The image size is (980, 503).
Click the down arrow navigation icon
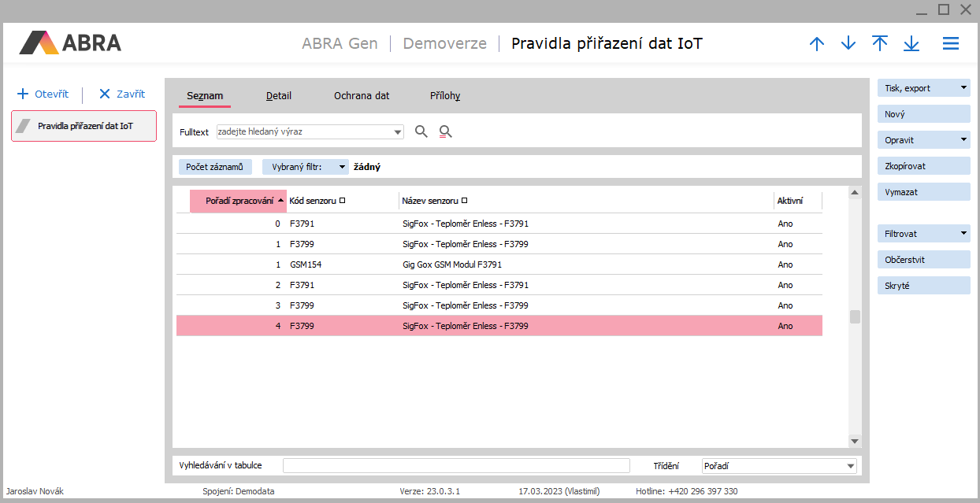[x=848, y=44]
